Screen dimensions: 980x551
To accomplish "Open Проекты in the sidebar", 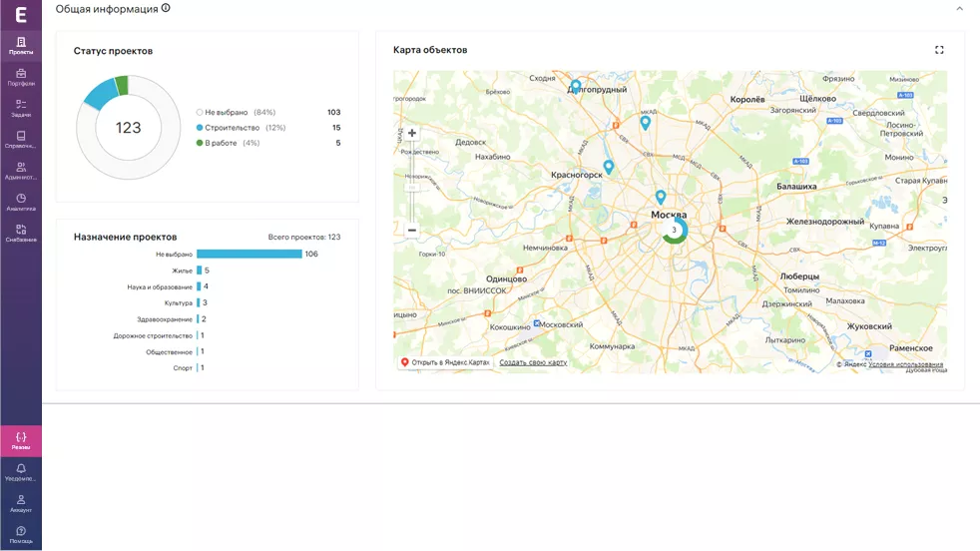I will click(21, 45).
